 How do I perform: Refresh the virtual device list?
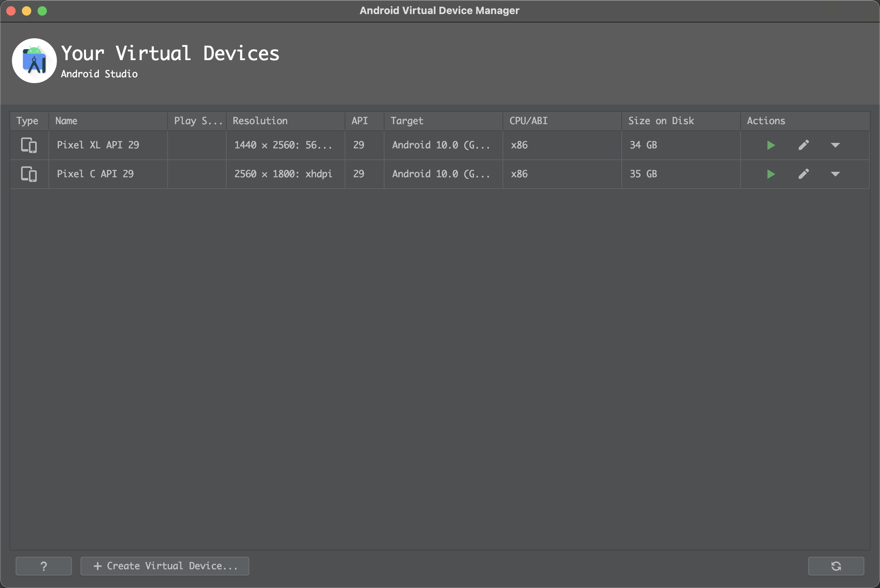pyautogui.click(x=836, y=566)
